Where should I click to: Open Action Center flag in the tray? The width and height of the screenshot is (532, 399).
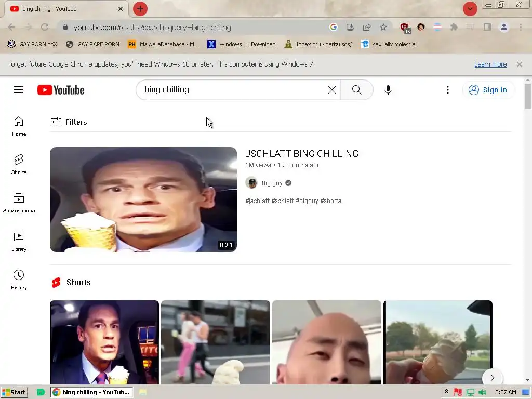tap(458, 392)
